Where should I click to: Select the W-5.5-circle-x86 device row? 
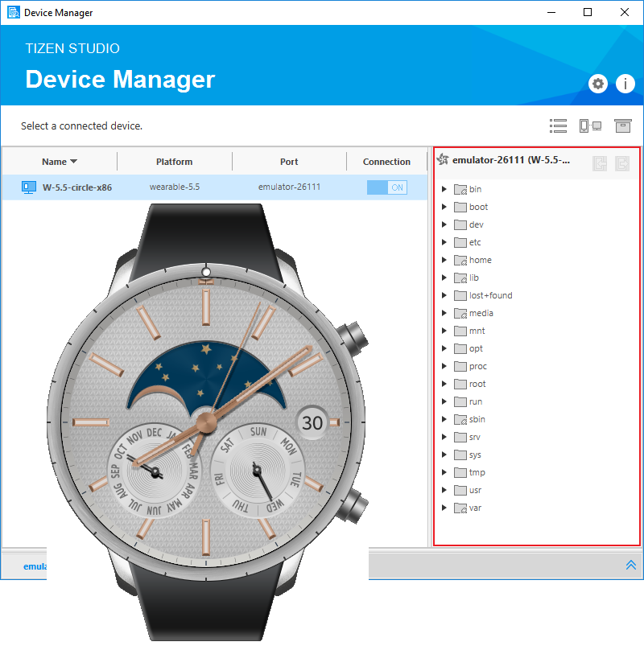[77, 187]
